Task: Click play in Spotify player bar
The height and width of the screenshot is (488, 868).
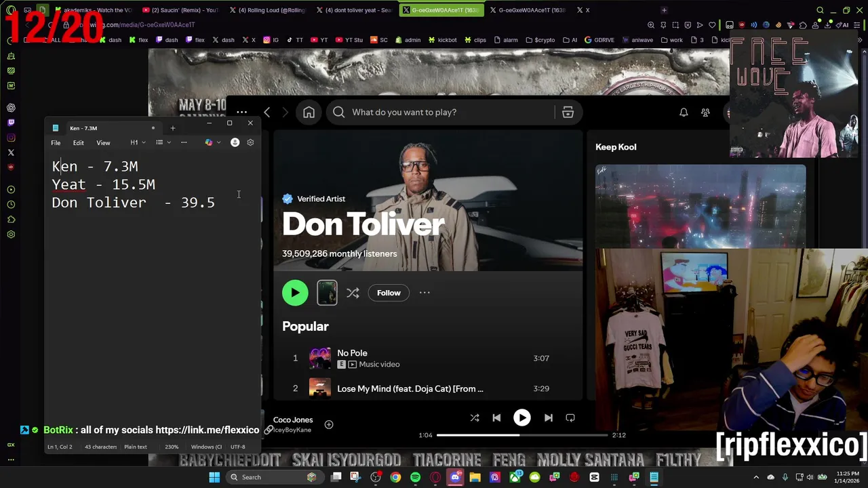Action: click(521, 418)
